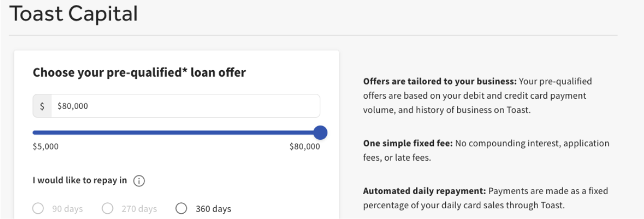Click the blue loan slider track
The width and height of the screenshot is (644, 219).
coord(173,132)
